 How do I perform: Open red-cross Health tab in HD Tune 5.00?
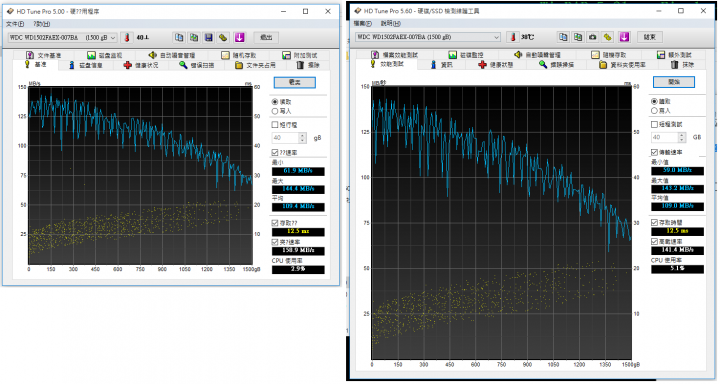(x=141, y=65)
